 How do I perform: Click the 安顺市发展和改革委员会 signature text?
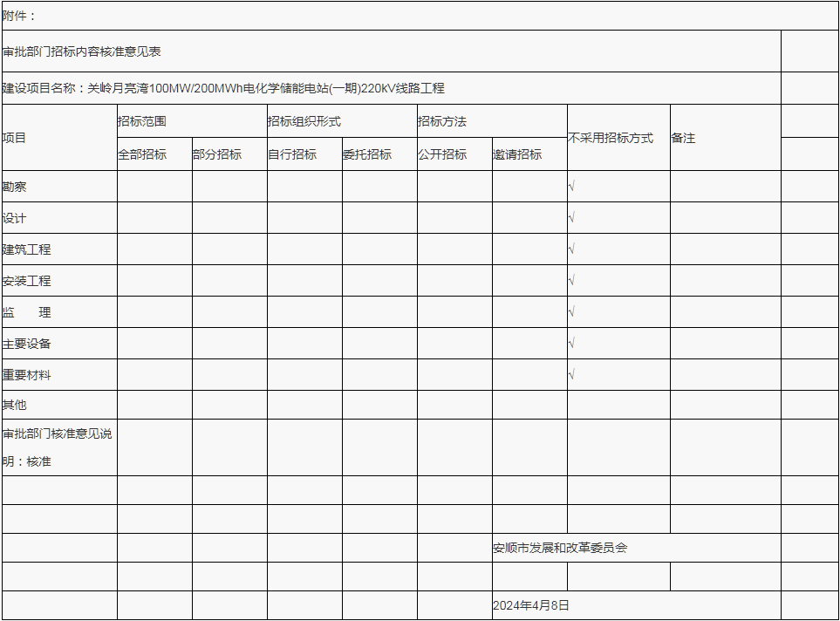point(560,548)
